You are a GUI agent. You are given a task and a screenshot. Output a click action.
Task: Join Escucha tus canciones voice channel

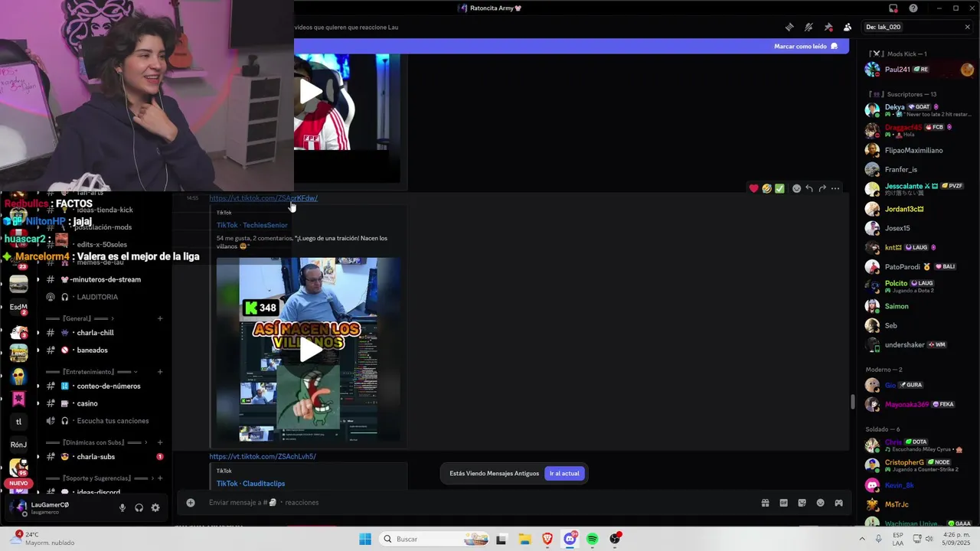coord(103,421)
